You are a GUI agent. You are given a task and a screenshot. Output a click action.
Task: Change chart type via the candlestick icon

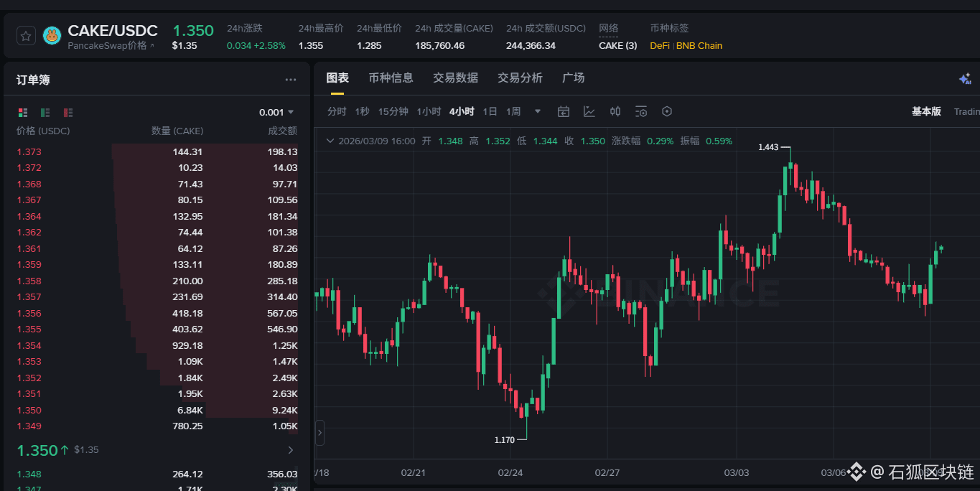coord(615,111)
